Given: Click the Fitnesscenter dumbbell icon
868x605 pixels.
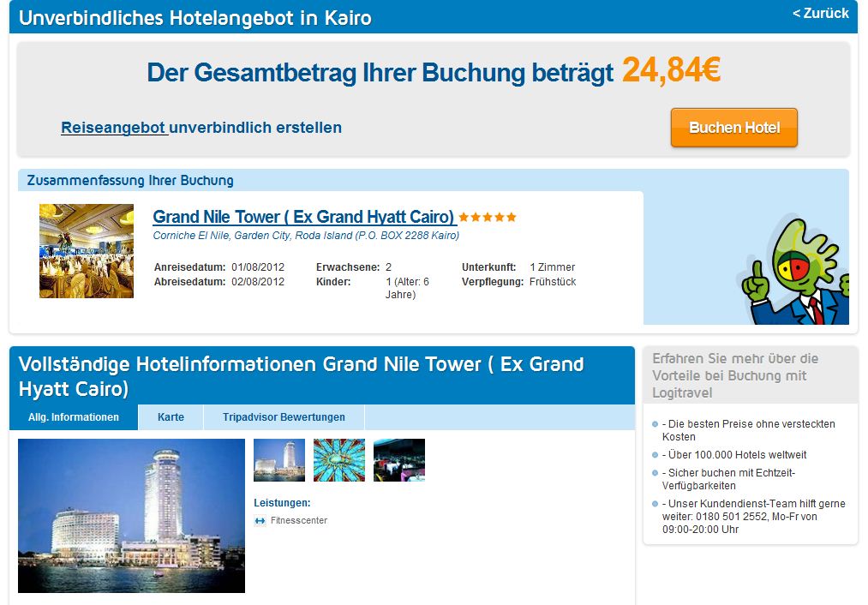Looking at the screenshot, I should tap(260, 521).
